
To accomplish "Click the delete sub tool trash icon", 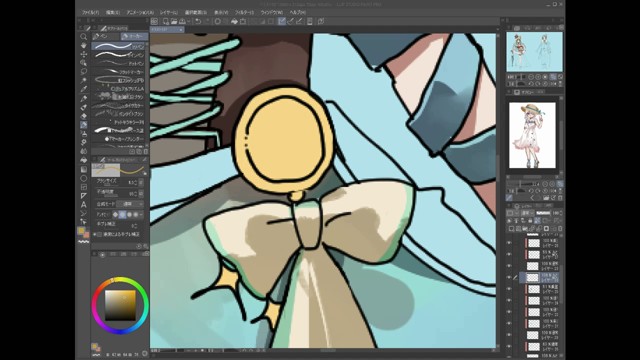I will point(146,151).
